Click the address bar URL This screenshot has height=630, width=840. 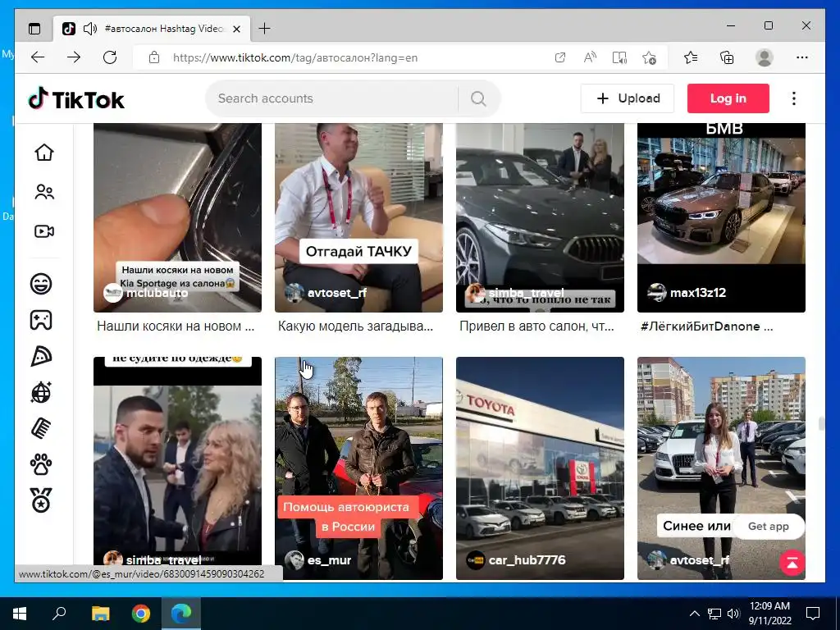click(x=295, y=58)
